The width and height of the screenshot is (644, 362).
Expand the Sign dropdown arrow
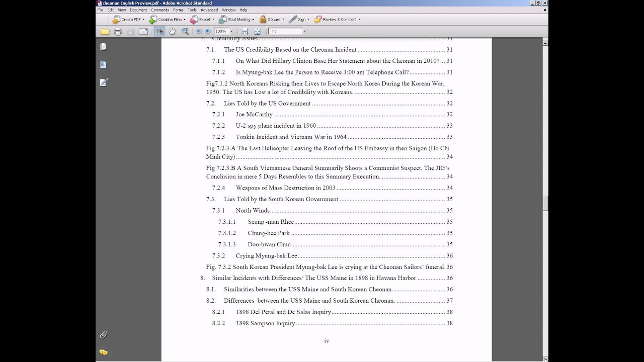[308, 20]
